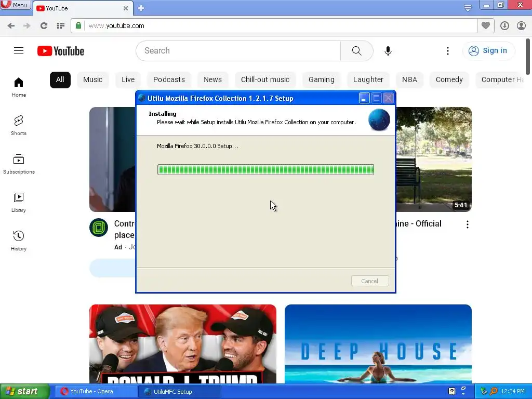The width and height of the screenshot is (532, 399).
Task: Select the Comedy filter chip
Action: click(x=449, y=79)
